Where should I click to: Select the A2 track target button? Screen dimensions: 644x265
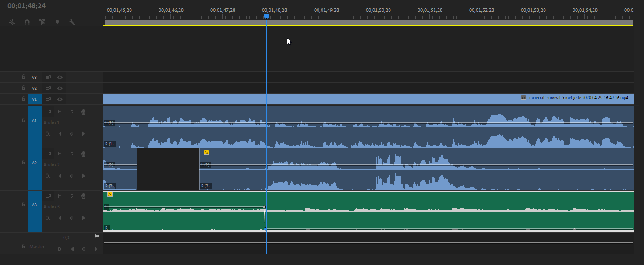click(x=35, y=163)
